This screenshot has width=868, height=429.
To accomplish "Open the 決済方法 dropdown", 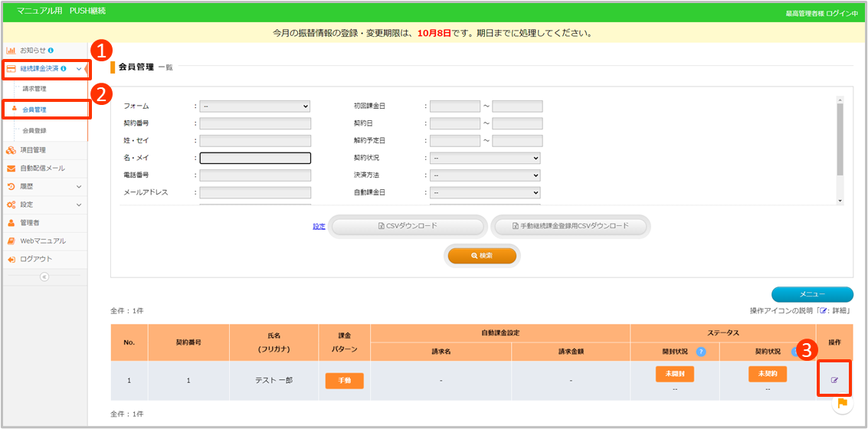I will 485,175.
